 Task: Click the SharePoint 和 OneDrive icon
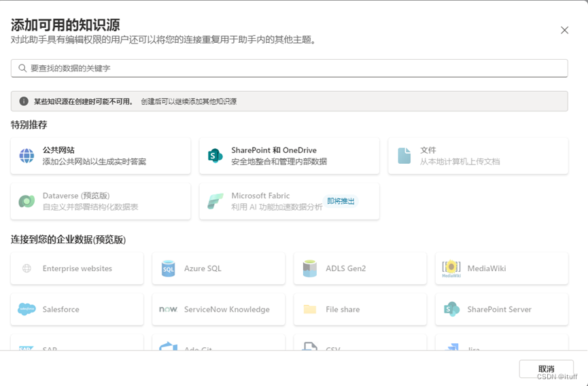[x=215, y=156]
